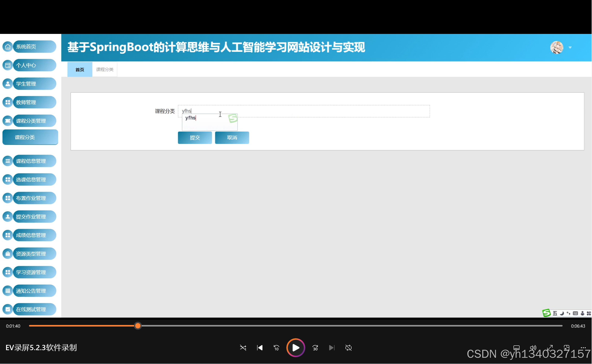Click the 课程分类 text input field
592x364 pixels.
pyautogui.click(x=304, y=111)
